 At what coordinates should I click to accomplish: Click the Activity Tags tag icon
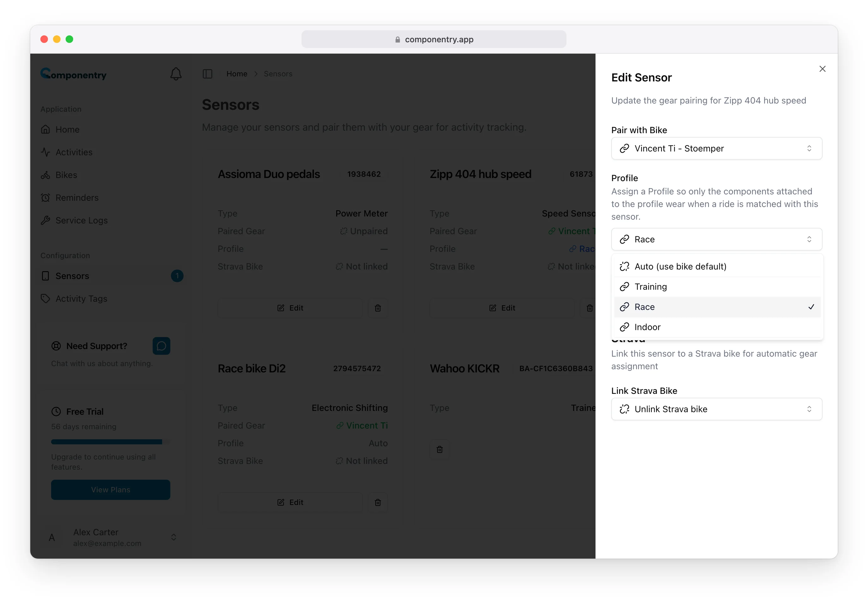tap(45, 298)
